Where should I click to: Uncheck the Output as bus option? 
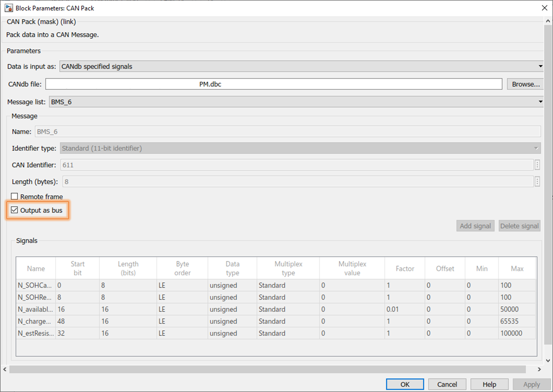(14, 210)
